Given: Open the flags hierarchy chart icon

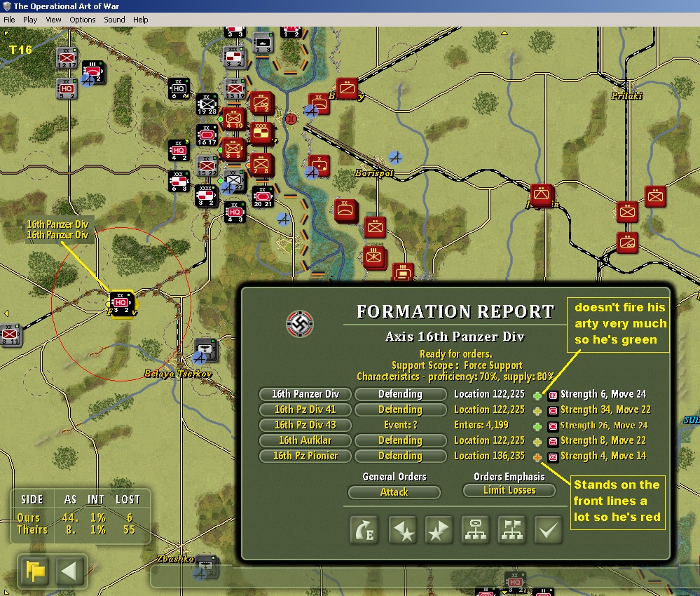Looking at the screenshot, I should click(512, 530).
